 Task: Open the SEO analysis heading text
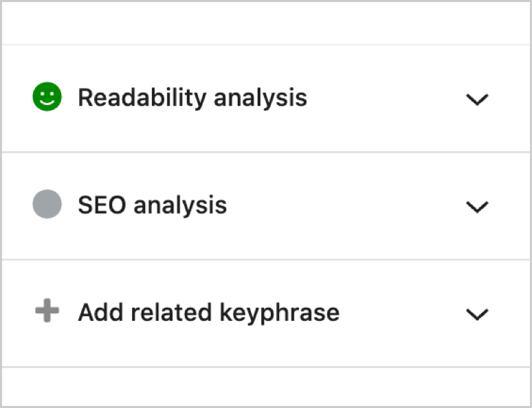click(x=152, y=205)
